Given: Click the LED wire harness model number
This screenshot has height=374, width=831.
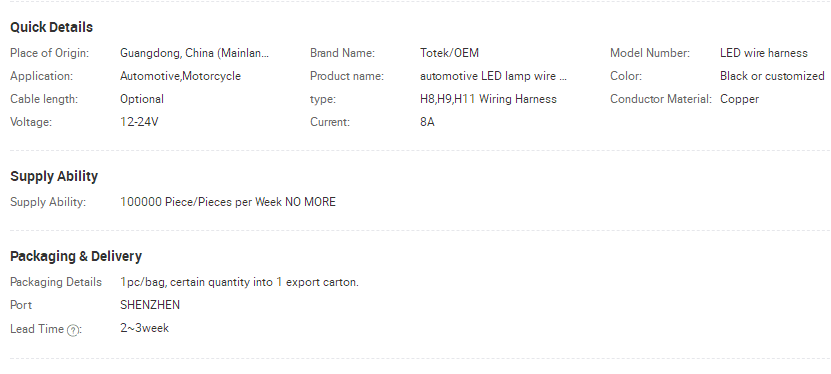Looking at the screenshot, I should coord(764,53).
